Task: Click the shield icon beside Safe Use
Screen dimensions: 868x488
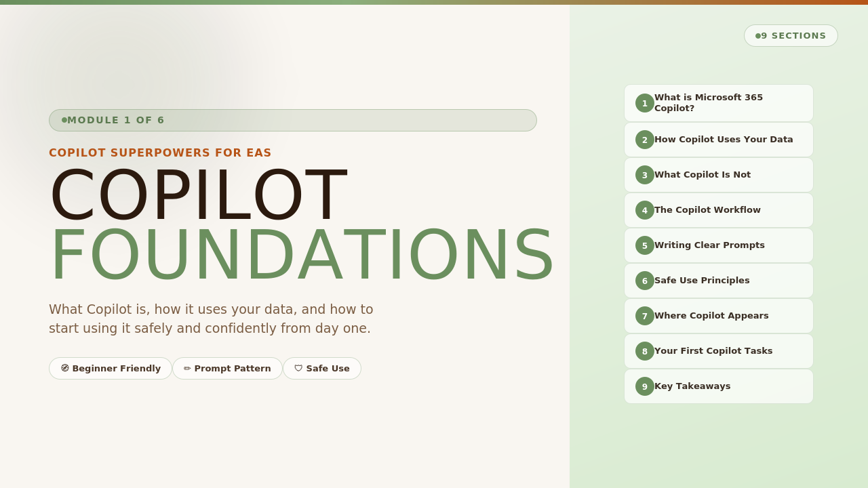Action: 298,369
